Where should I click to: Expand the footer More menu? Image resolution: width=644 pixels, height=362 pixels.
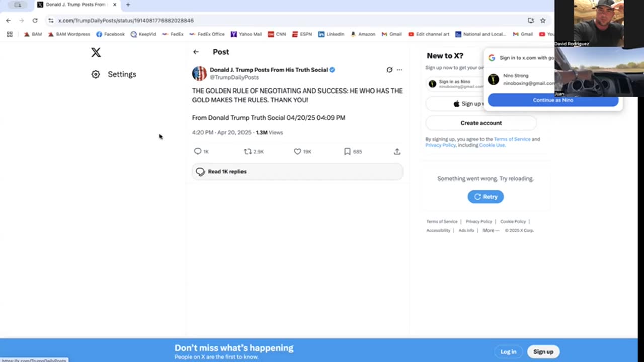491,230
